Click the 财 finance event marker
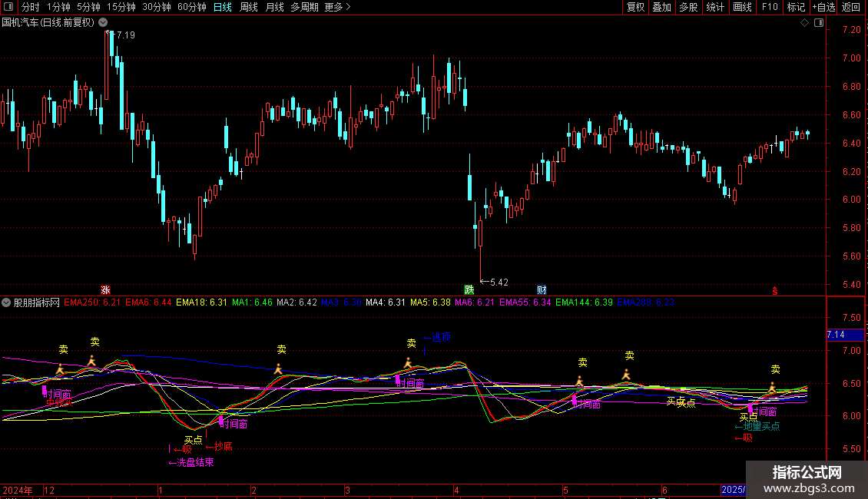 tap(542, 290)
